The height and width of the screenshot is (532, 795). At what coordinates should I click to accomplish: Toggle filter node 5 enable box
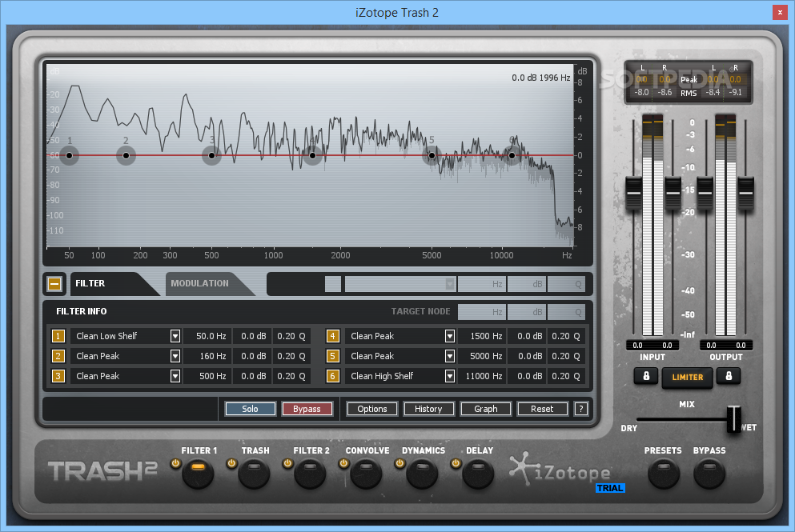[332, 356]
